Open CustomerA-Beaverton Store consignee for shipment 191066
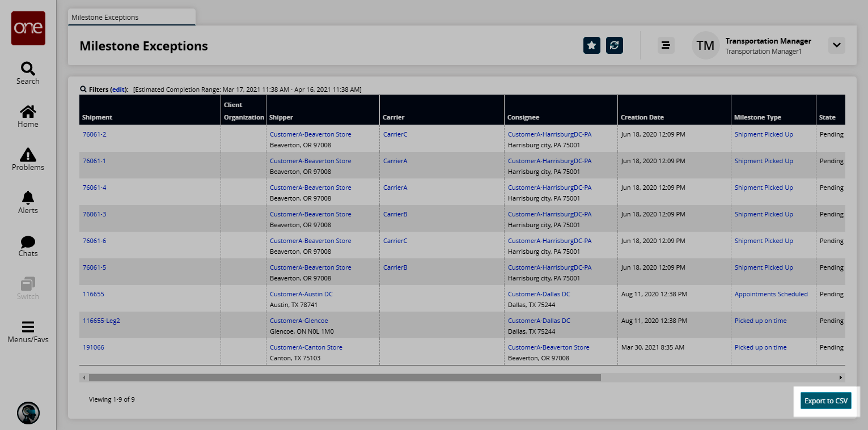 549,347
